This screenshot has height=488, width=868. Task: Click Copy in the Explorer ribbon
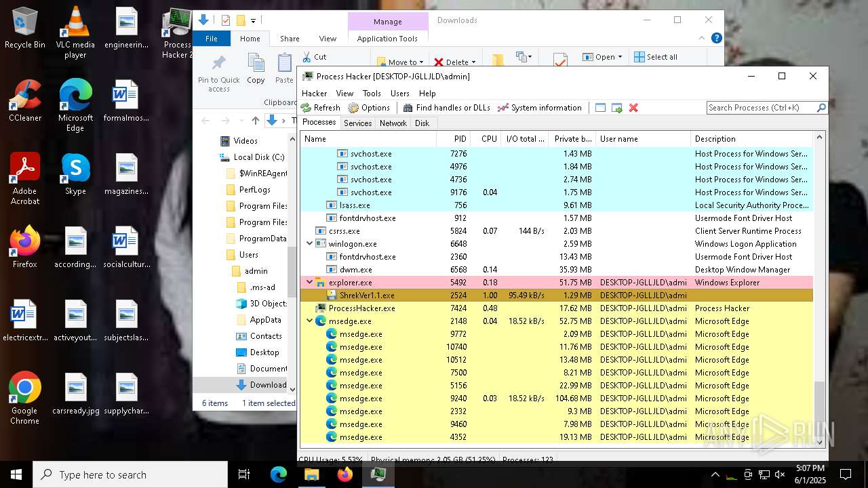tap(256, 70)
